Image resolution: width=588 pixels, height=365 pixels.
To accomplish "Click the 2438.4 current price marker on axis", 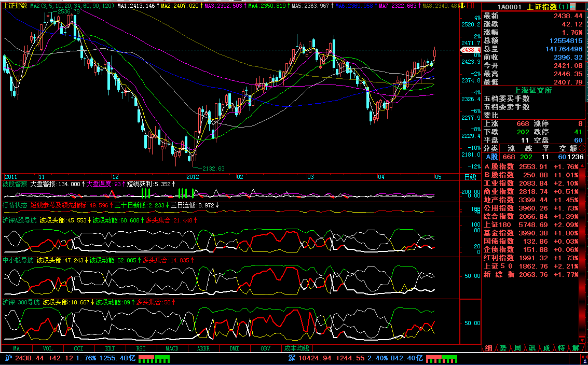I will [471, 50].
